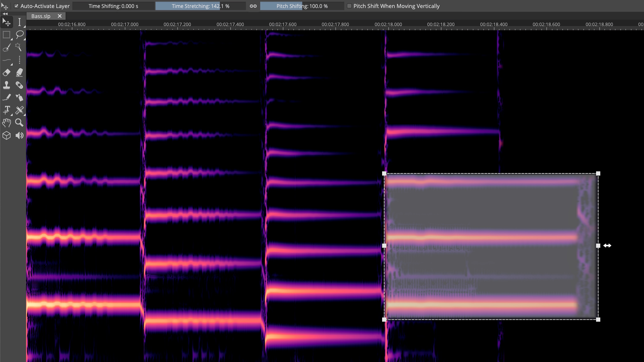Select the Magic wand tool
The height and width of the screenshot is (362, 644).
click(18, 47)
